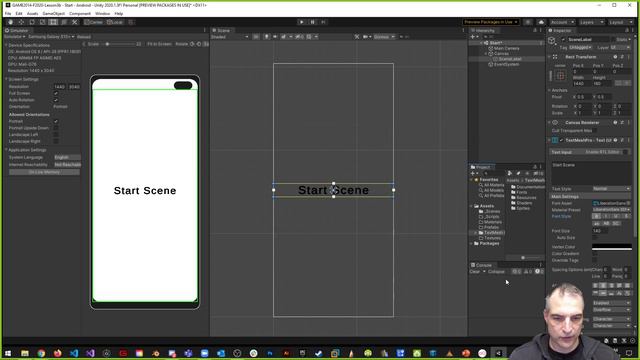Open the Edit menu
This screenshot has height=360, width=640.
pos(19,13)
